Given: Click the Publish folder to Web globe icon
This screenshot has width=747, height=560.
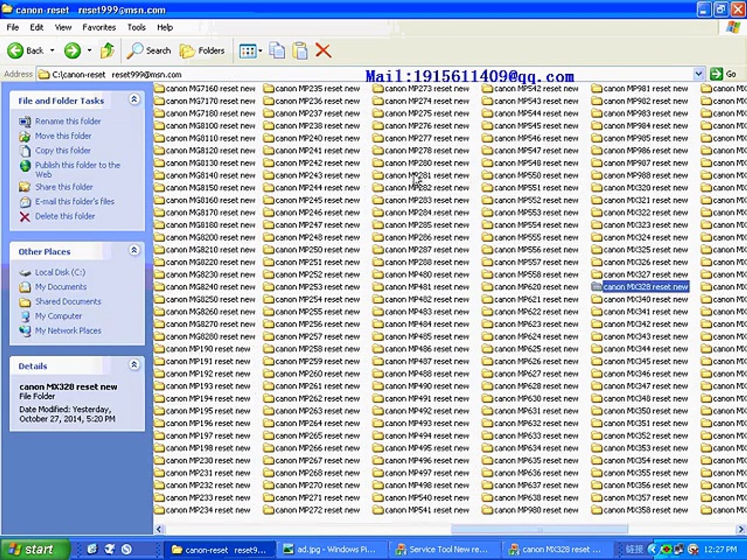Looking at the screenshot, I should pyautogui.click(x=25, y=166).
